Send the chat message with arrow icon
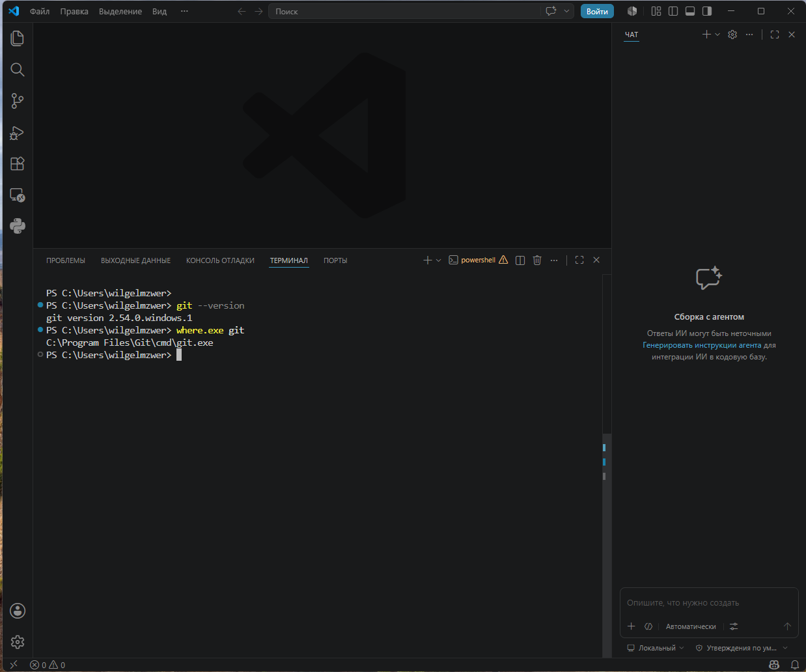806x672 pixels. coord(787,626)
